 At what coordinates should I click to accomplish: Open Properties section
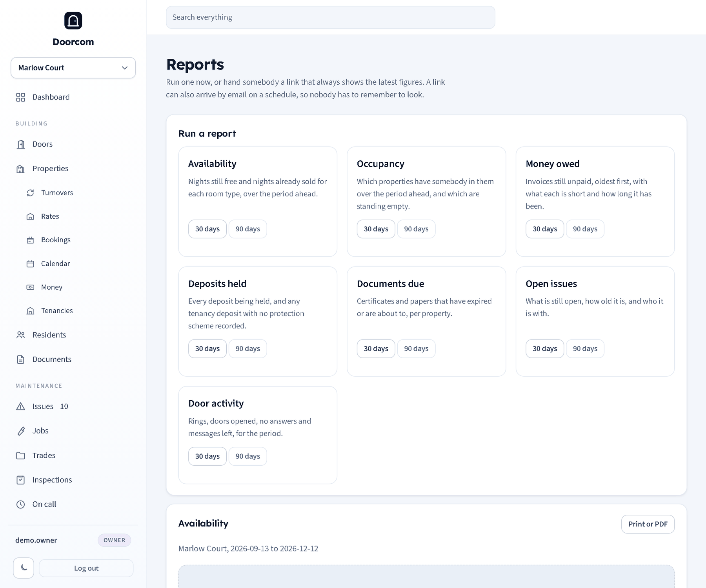point(73,169)
